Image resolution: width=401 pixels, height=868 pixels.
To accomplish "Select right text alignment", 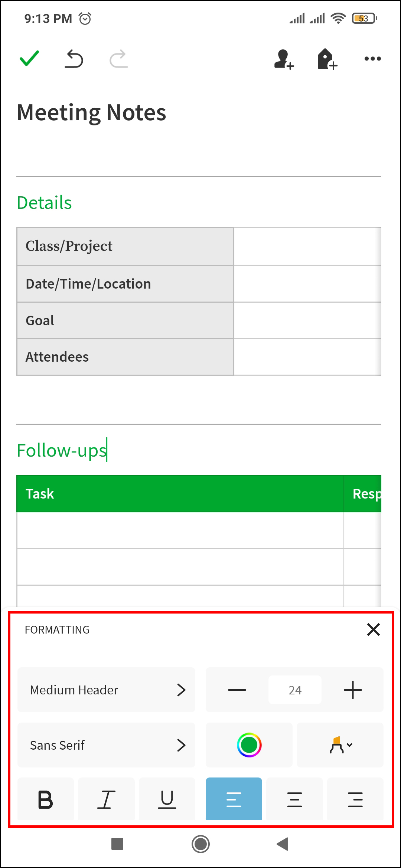I will (x=355, y=799).
